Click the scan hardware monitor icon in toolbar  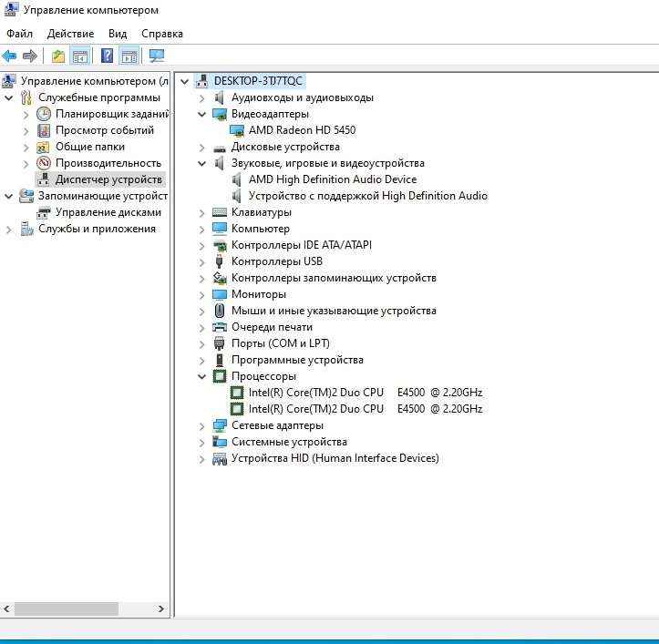pyautogui.click(x=157, y=56)
